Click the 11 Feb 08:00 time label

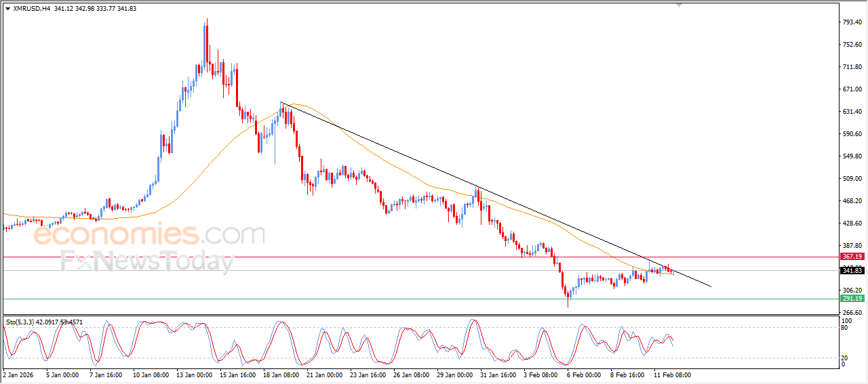coord(673,374)
